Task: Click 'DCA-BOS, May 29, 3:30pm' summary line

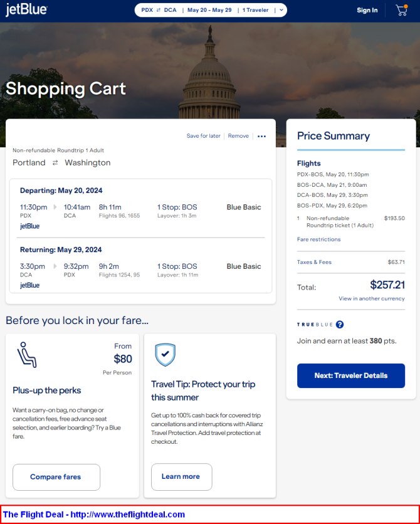Action: click(332, 195)
